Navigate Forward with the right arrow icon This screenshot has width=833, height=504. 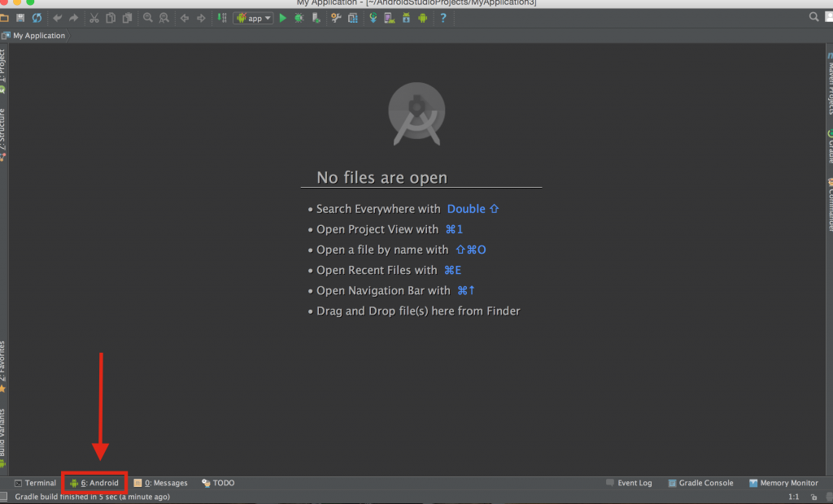point(201,18)
